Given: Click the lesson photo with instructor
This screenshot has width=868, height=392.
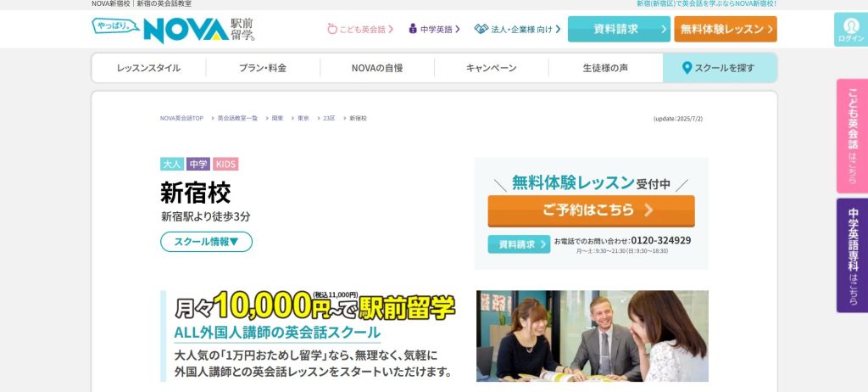Looking at the screenshot, I should (593, 336).
